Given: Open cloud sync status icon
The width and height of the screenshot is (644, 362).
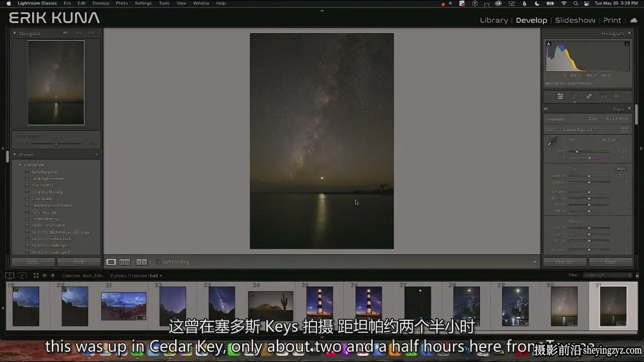Looking at the screenshot, I should [633, 20].
